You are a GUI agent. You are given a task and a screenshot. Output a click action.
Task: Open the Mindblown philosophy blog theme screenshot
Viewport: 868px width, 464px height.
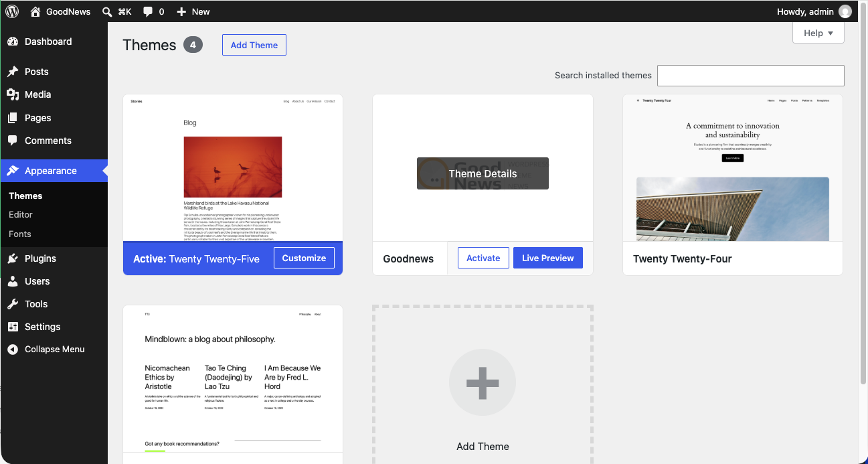point(233,380)
